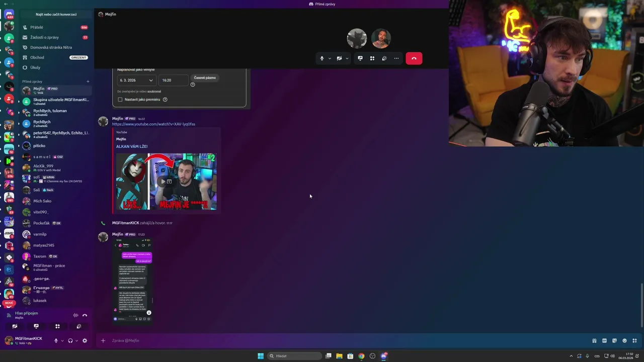Check Nastavit jako premiéru checkbox
The height and width of the screenshot is (362, 644).
(120, 100)
